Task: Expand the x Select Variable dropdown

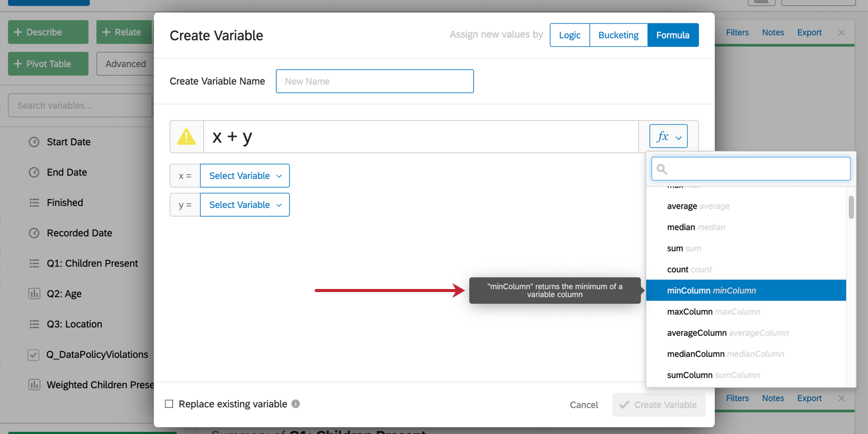Action: pos(245,176)
